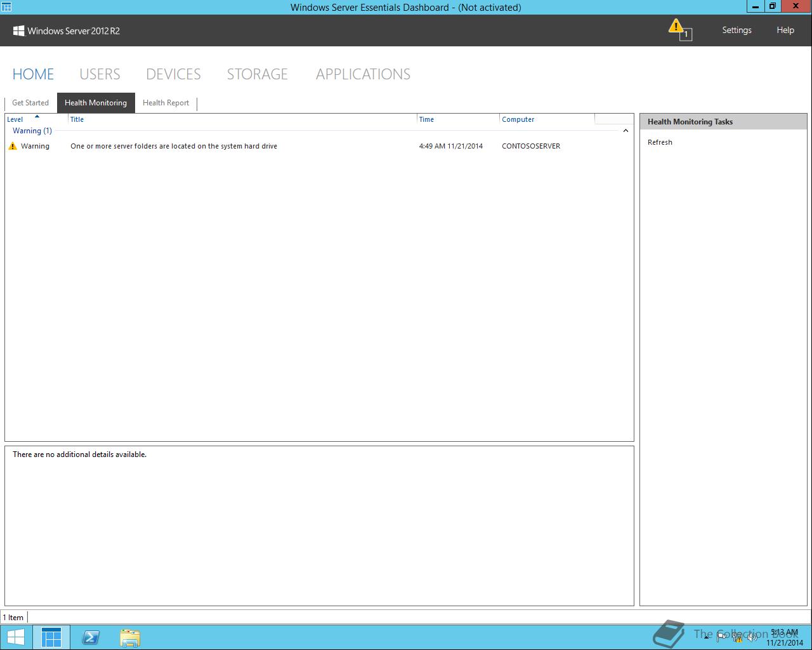812x650 pixels.
Task: Launch PowerShell from the taskbar
Action: pos(91,637)
